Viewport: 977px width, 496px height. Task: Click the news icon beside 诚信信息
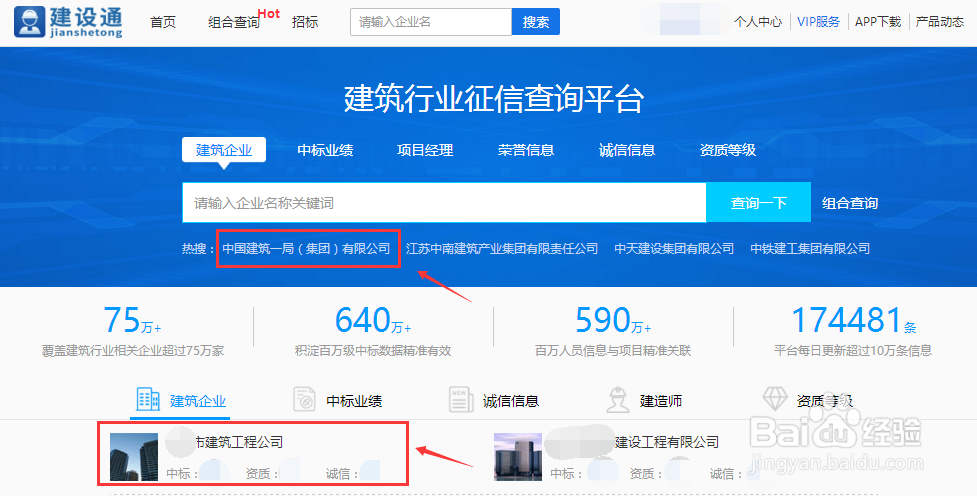[x=460, y=399]
